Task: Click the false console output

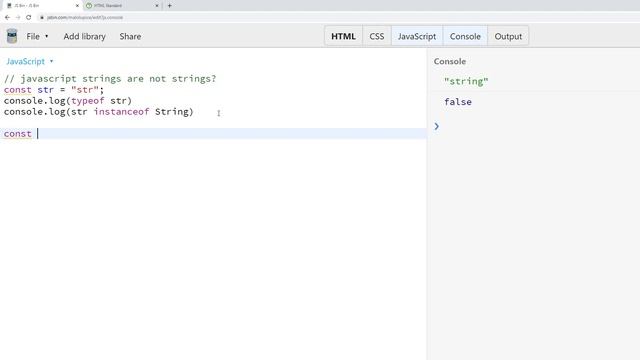Action: click(x=458, y=102)
